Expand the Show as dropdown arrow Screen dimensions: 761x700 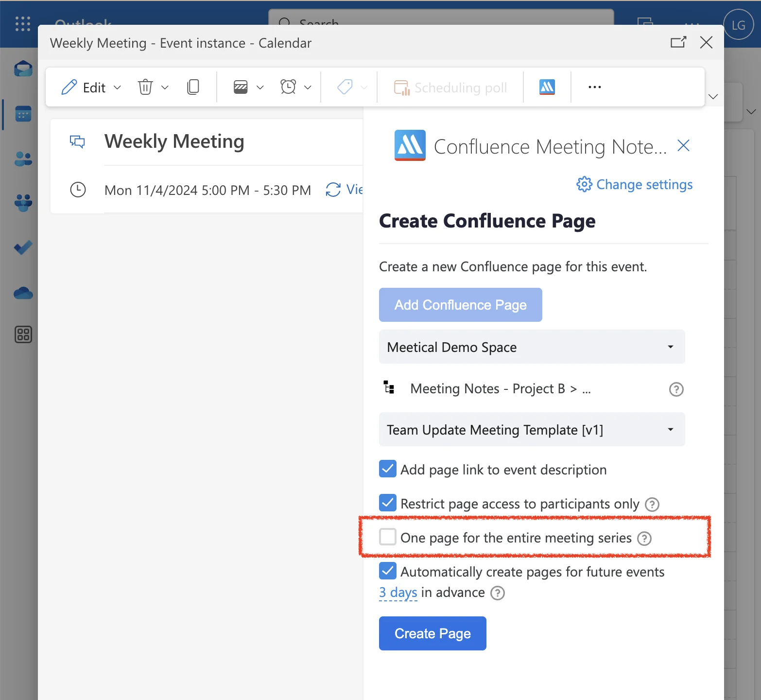click(x=260, y=87)
